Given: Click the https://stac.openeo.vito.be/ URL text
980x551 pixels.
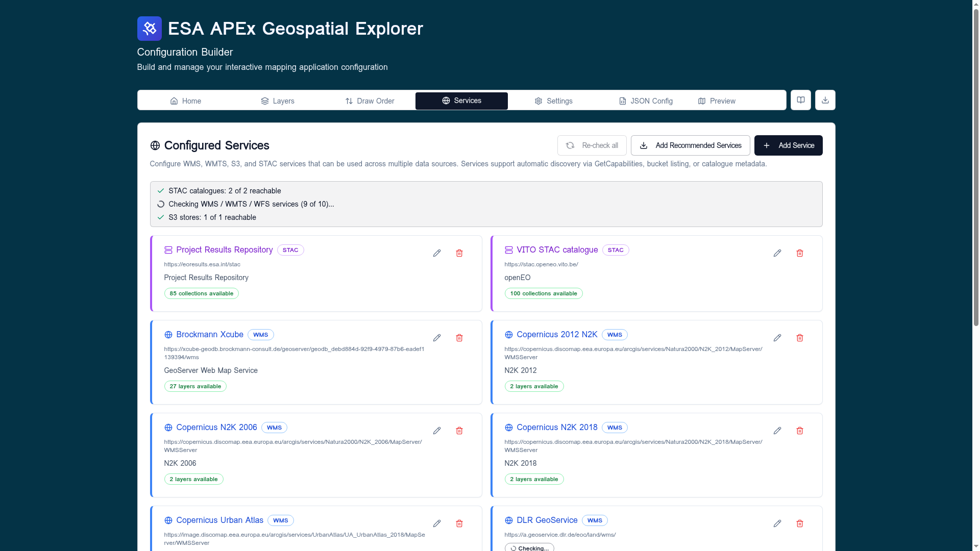Looking at the screenshot, I should [541, 264].
